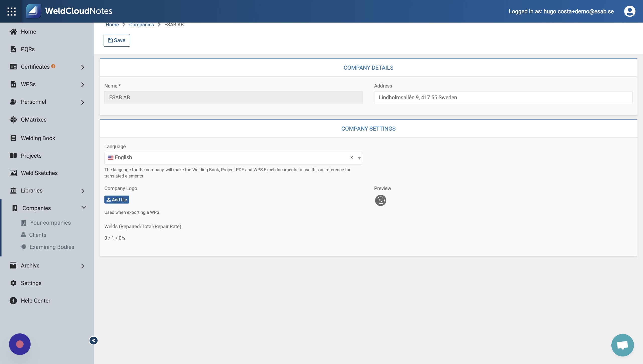Open the chat support bubble
The height and width of the screenshot is (364, 643).
point(622,345)
